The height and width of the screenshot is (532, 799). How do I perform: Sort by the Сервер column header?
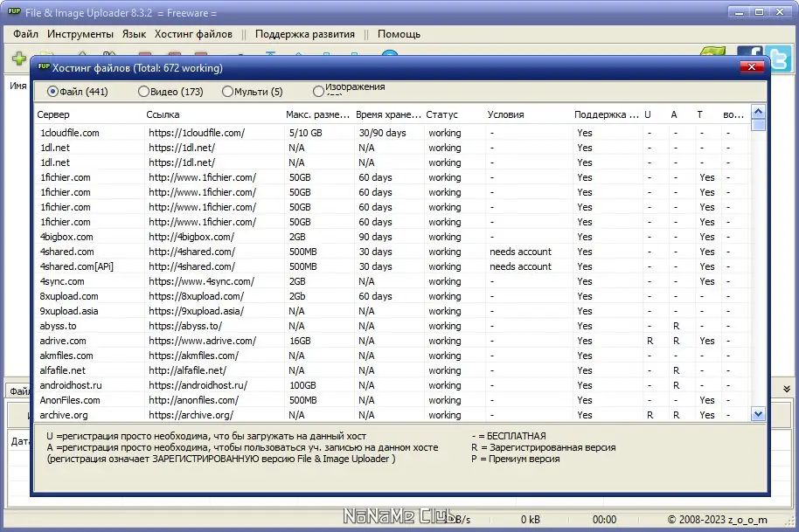coord(90,114)
